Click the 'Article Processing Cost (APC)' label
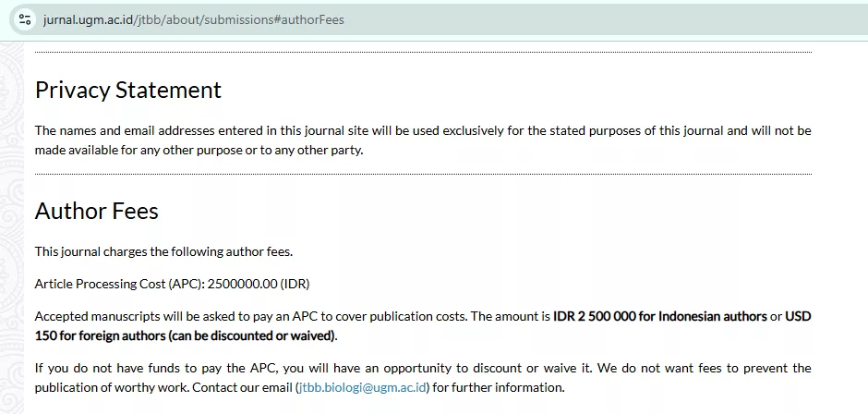 click(119, 283)
